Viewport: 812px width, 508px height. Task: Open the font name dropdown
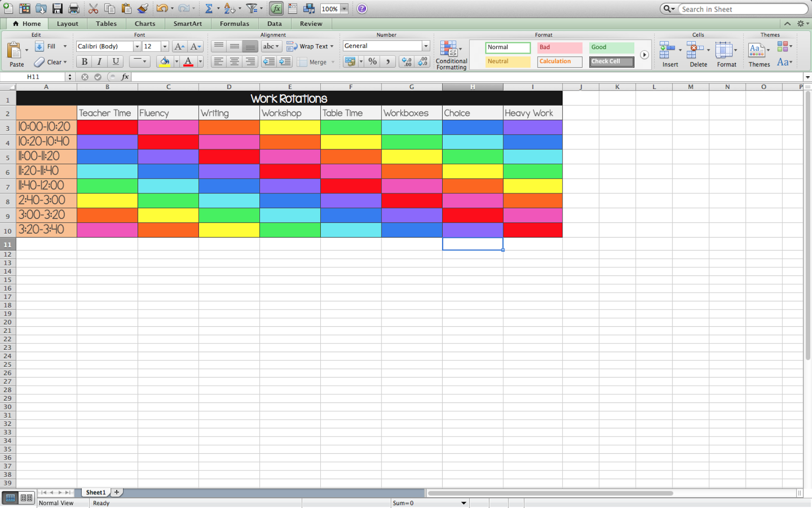pyautogui.click(x=137, y=46)
